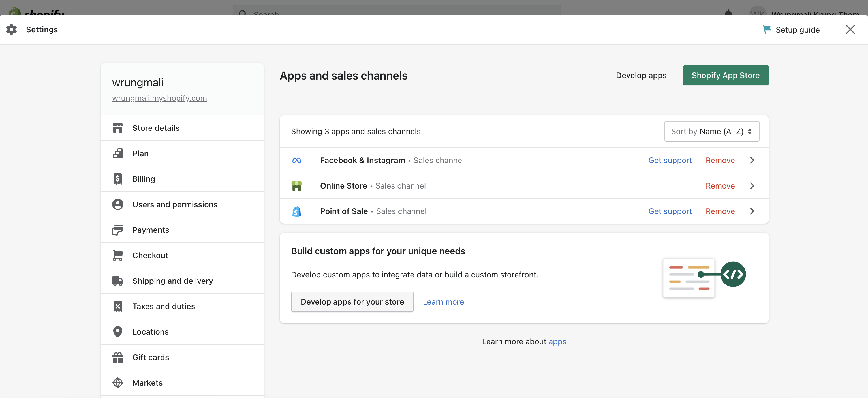
Task: Click the wrungmali store name heading
Action: coord(138,83)
